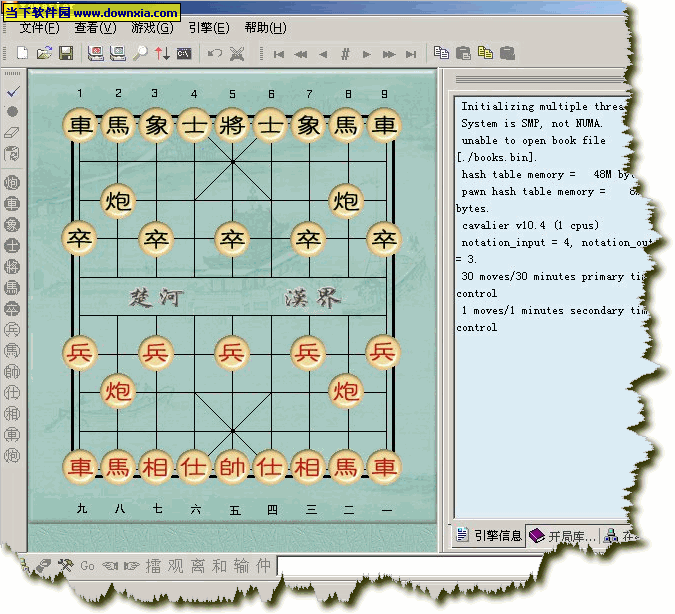
Task: Toggle the checkmark tool in left sidebar
Action: point(13,91)
